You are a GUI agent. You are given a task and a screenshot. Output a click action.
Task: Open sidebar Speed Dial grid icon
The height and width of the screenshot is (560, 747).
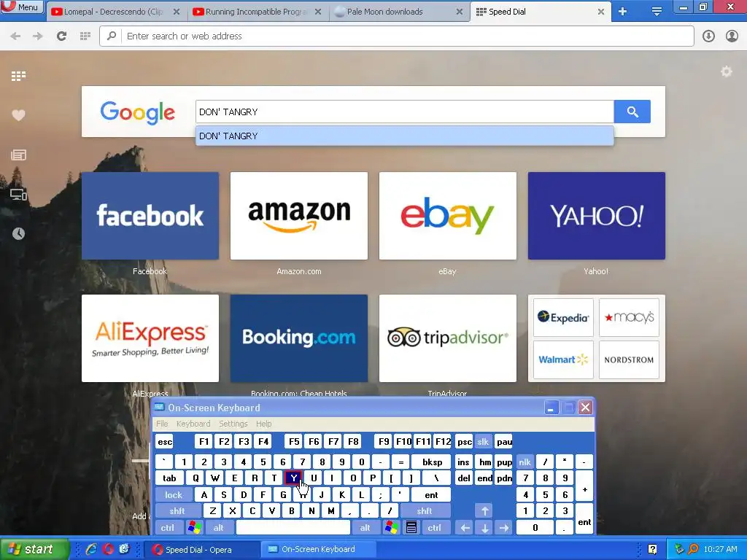18,76
